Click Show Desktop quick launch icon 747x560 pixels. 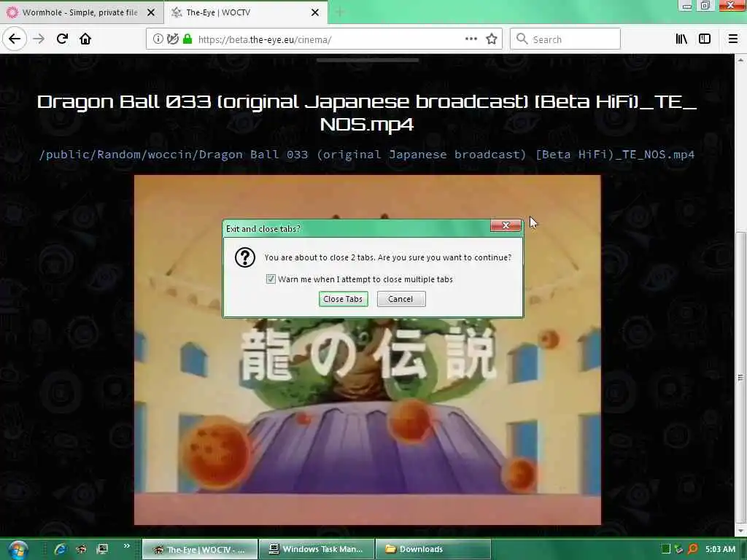[102, 549]
